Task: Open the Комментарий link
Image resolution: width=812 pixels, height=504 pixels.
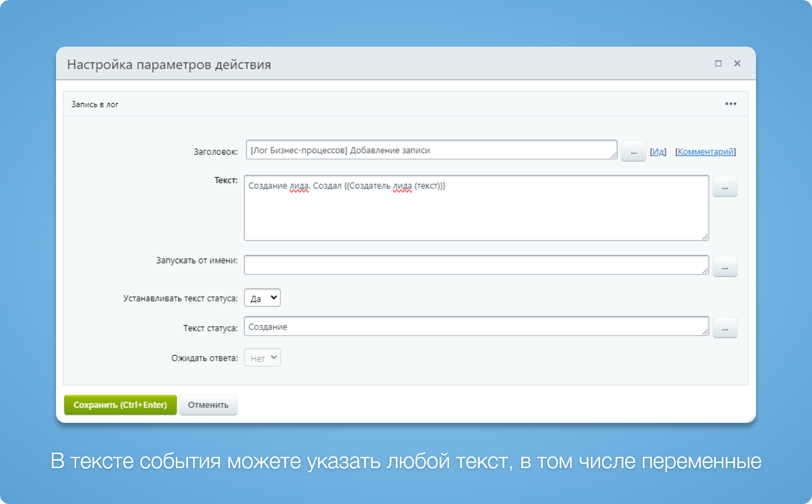Action: click(x=706, y=152)
